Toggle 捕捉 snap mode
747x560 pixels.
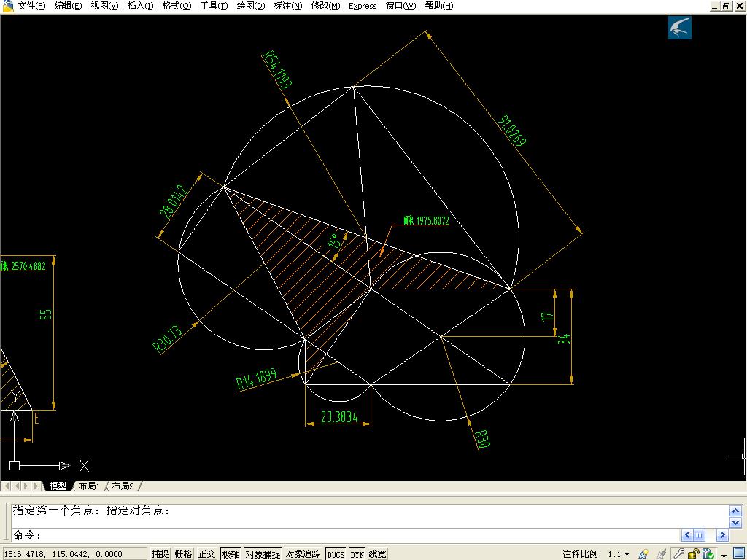pos(160,554)
